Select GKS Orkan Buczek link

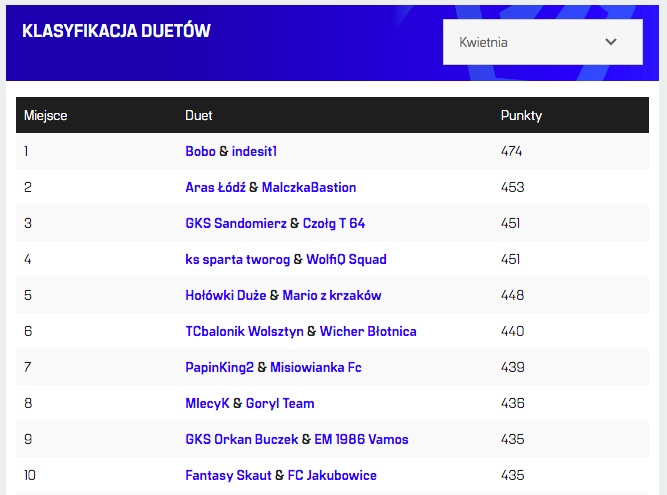241,439
